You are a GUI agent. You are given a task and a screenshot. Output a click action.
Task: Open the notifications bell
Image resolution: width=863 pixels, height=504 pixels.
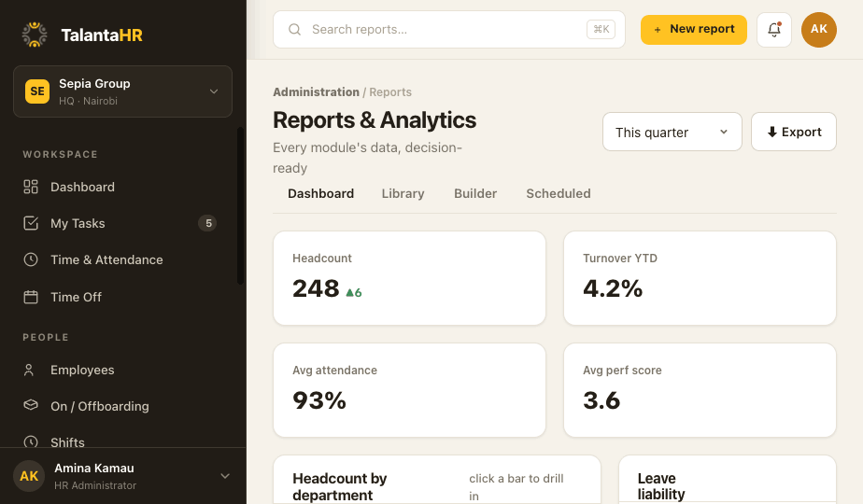click(x=774, y=30)
